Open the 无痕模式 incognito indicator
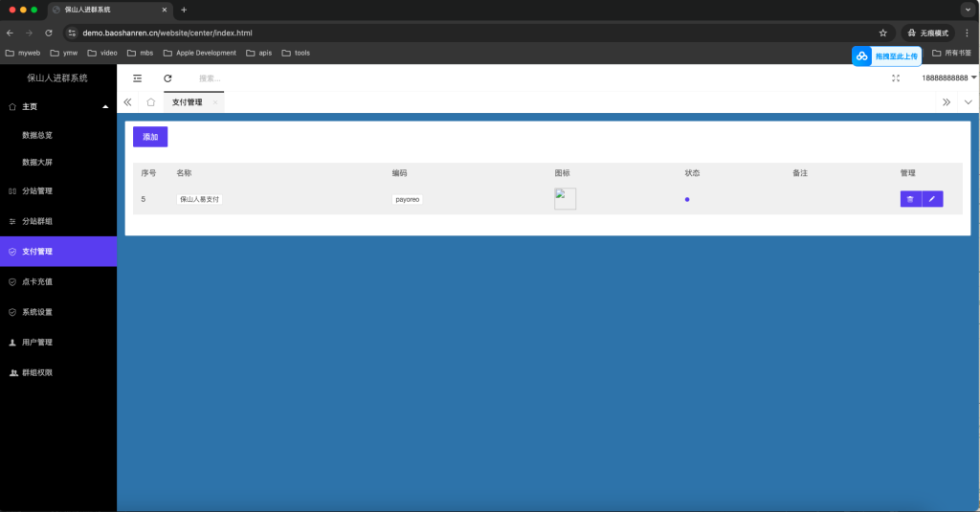980x512 pixels. click(x=928, y=33)
